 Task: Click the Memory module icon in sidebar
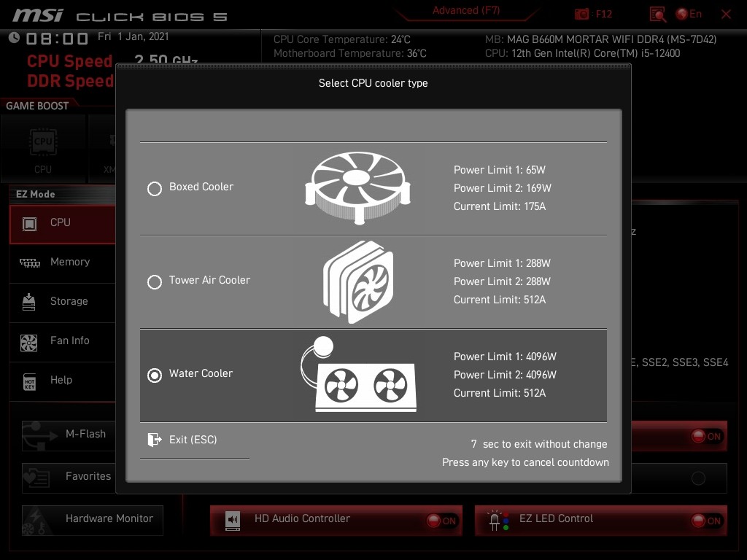(29, 262)
